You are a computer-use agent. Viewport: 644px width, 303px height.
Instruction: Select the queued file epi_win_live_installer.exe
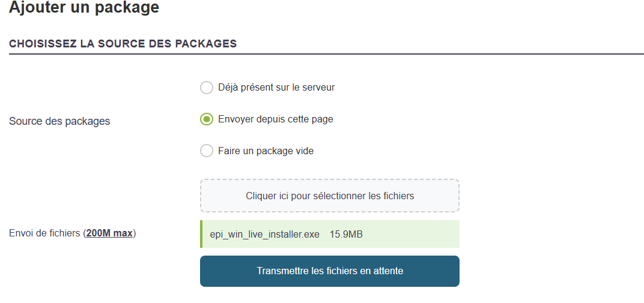coord(264,234)
